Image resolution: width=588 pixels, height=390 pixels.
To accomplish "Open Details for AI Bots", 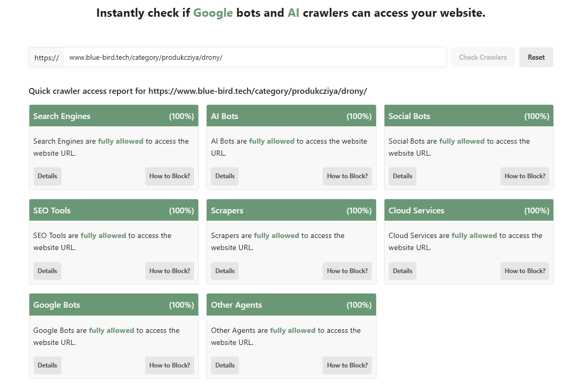I will [x=225, y=176].
